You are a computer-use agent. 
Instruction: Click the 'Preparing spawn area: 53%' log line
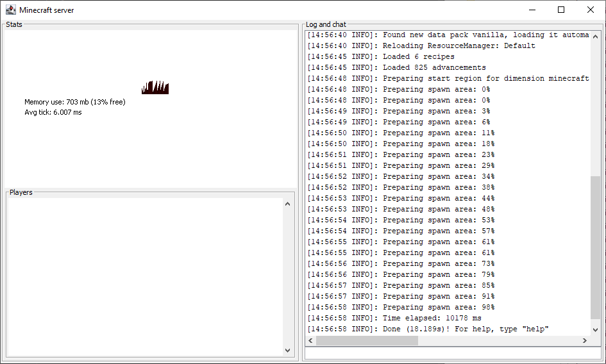point(401,220)
